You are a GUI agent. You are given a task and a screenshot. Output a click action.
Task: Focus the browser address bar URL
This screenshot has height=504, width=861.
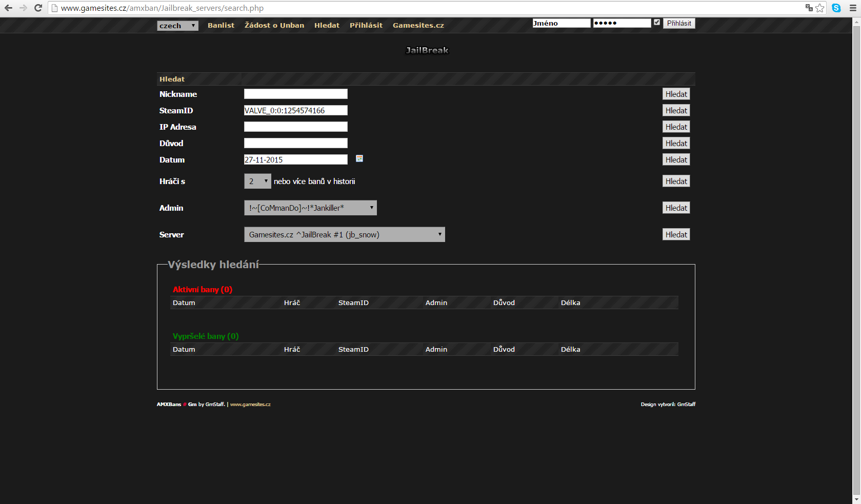pos(426,8)
